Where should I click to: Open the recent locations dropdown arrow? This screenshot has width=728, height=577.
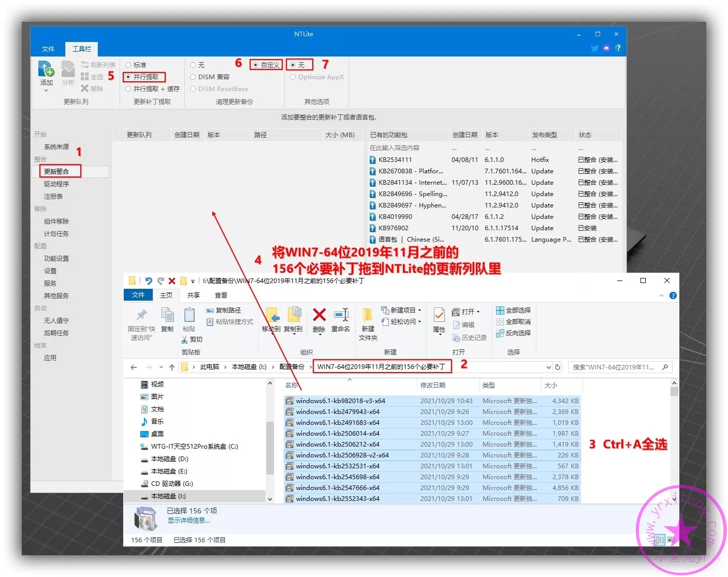click(161, 367)
